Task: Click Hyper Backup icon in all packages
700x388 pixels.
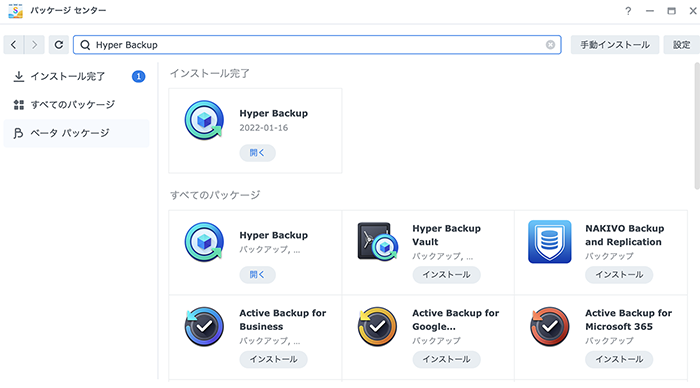Action: click(x=204, y=242)
